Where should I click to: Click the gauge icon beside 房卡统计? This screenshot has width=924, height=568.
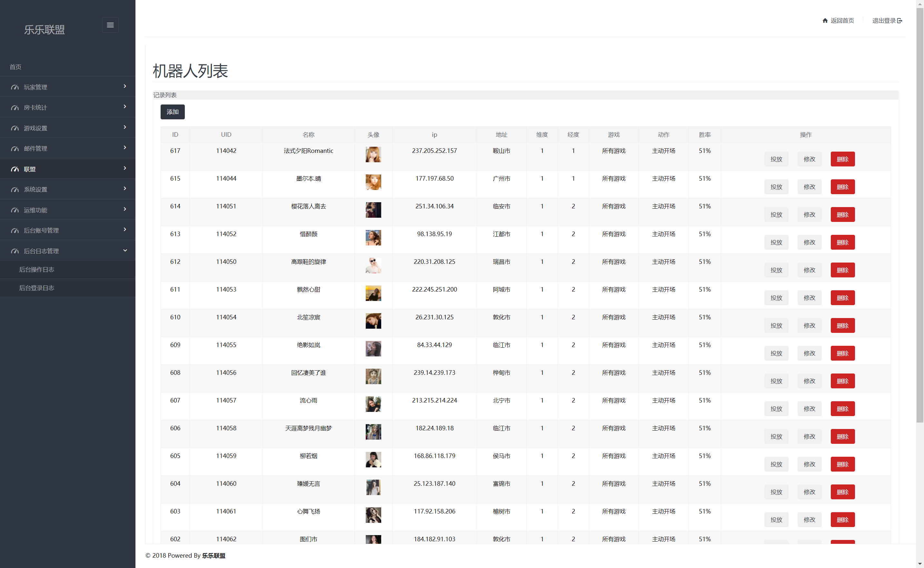pos(15,108)
